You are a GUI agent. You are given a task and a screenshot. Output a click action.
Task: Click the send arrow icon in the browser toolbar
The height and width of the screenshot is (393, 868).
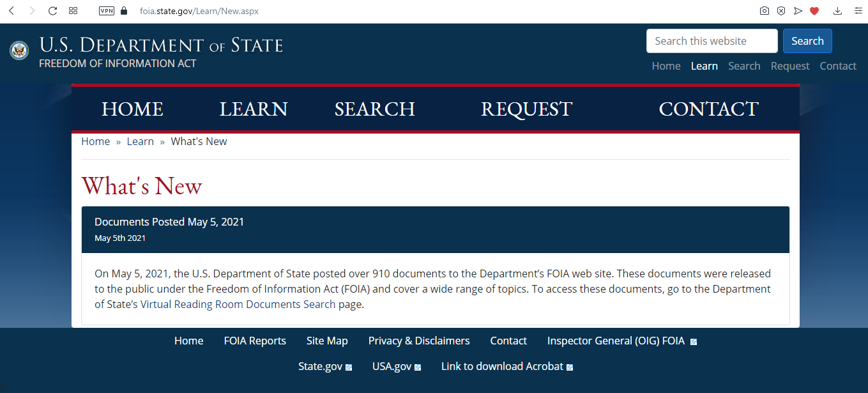[798, 11]
